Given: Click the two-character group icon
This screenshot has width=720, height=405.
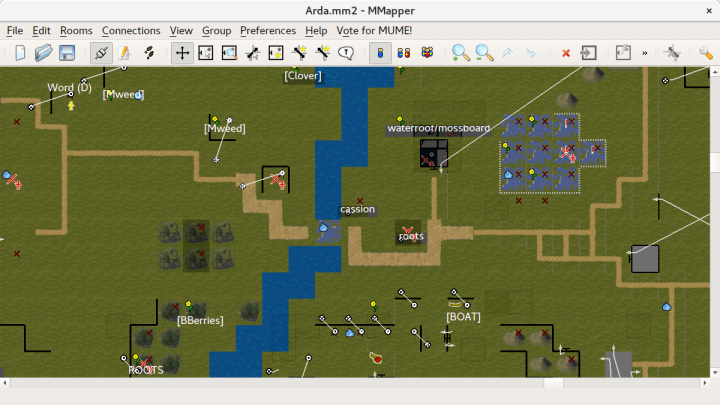Looking at the screenshot, I should click(404, 53).
